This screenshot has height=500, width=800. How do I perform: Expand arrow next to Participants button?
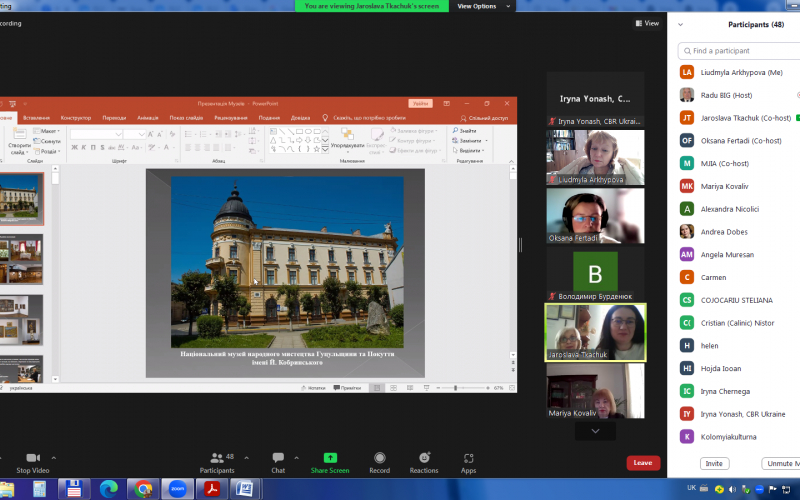tap(246, 458)
